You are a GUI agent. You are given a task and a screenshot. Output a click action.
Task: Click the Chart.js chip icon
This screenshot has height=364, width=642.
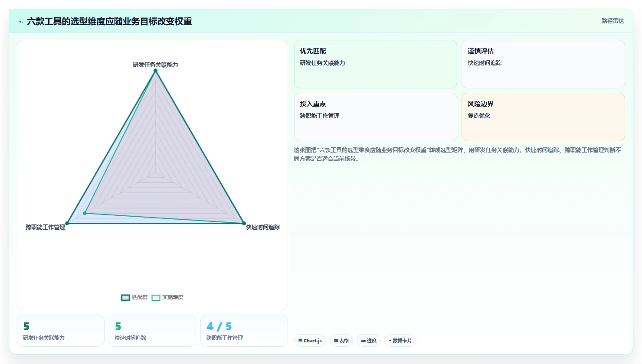pos(300,341)
